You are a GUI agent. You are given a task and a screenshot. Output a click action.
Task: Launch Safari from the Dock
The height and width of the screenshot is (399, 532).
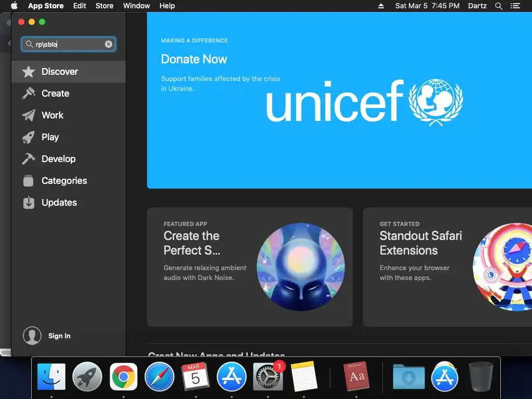[159, 377]
